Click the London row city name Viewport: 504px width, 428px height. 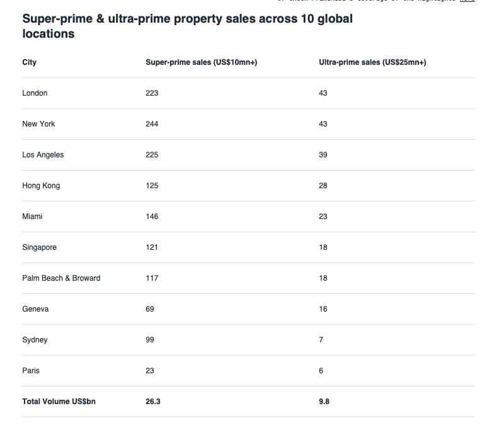[x=35, y=93]
